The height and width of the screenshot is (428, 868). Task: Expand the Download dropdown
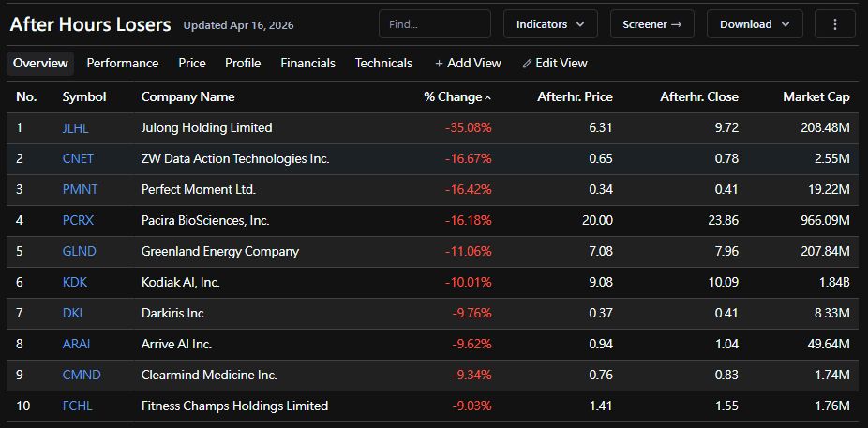[x=755, y=24]
